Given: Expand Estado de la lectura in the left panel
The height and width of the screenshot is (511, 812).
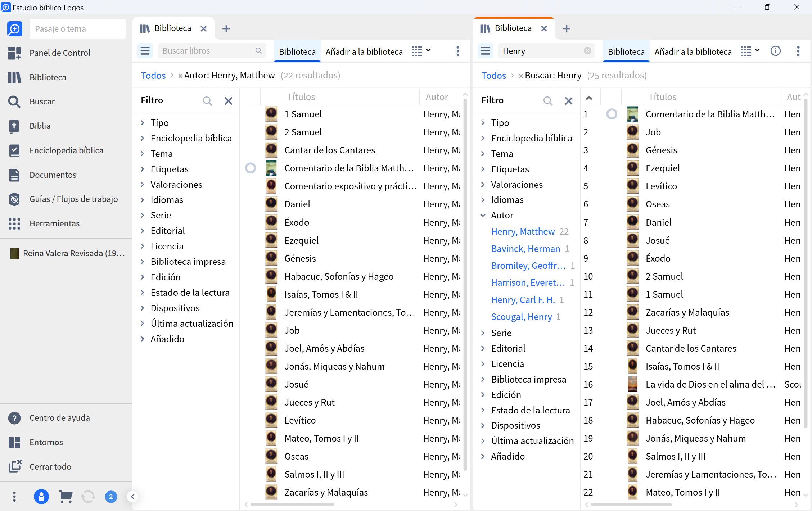Looking at the screenshot, I should point(143,293).
